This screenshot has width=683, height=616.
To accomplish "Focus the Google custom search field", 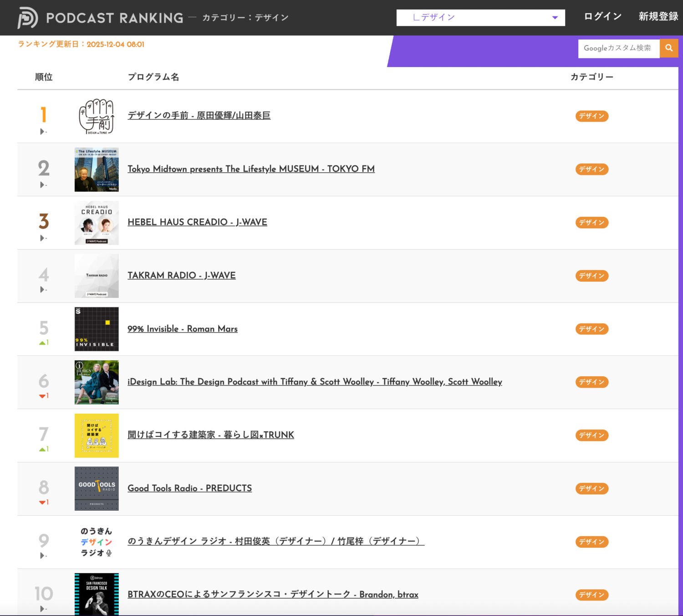I will tap(618, 48).
